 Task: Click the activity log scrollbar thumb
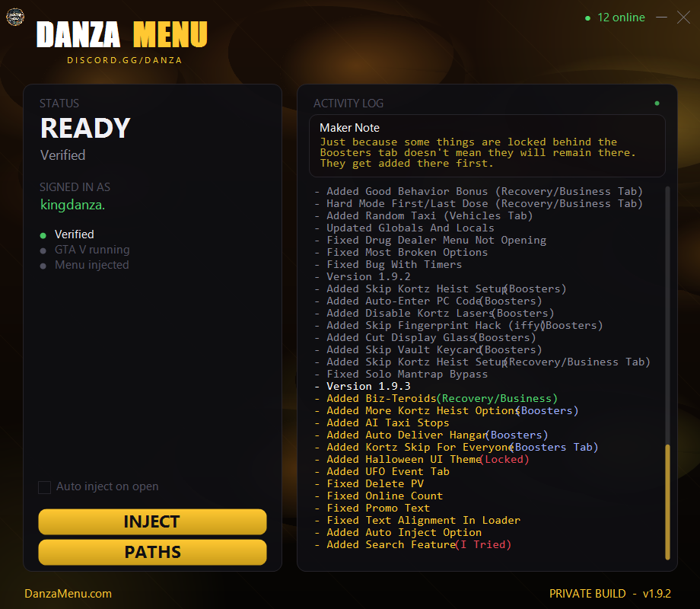[667, 502]
